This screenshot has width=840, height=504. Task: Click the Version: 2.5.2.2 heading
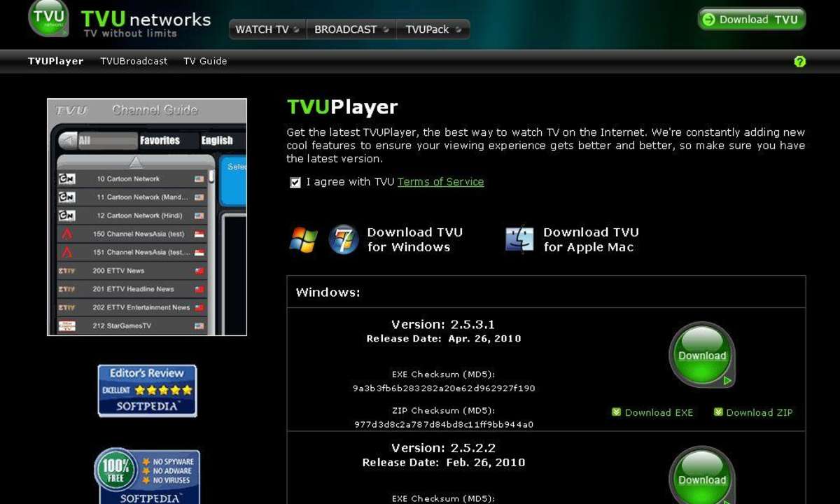point(443,448)
